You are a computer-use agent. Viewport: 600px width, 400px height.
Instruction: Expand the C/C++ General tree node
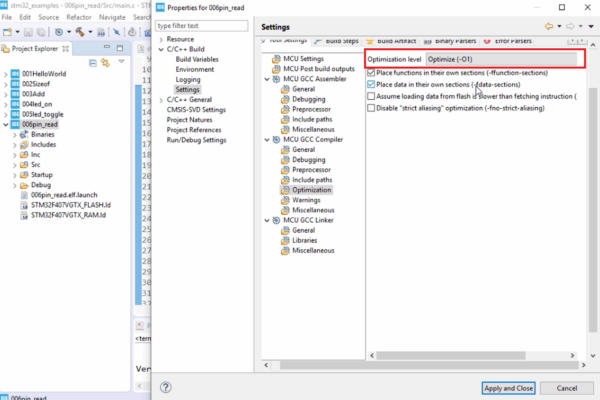(161, 100)
